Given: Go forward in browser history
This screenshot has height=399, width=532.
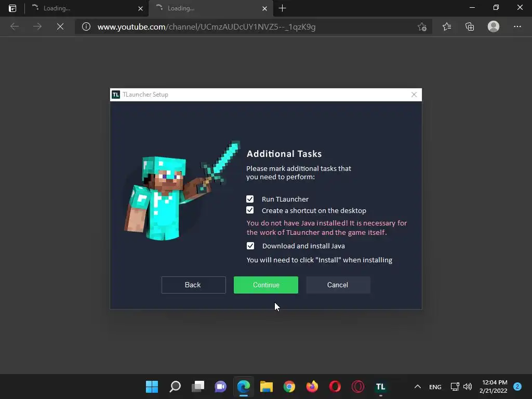Looking at the screenshot, I should pos(37,26).
